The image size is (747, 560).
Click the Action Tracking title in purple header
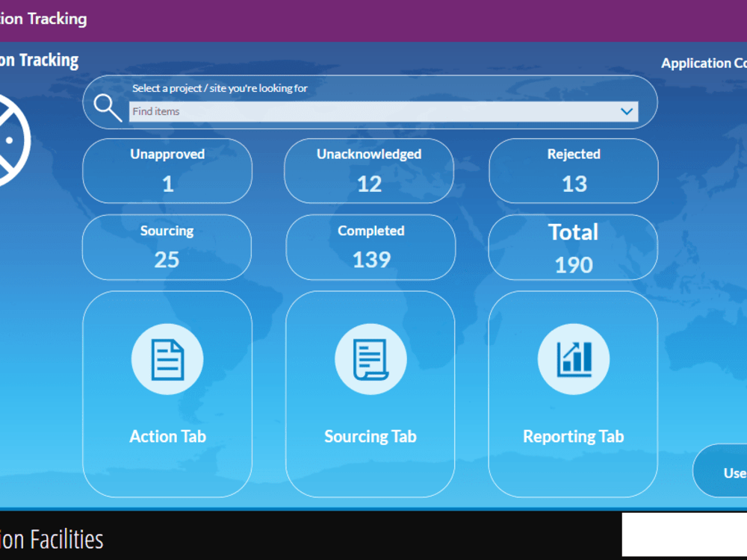(43, 19)
